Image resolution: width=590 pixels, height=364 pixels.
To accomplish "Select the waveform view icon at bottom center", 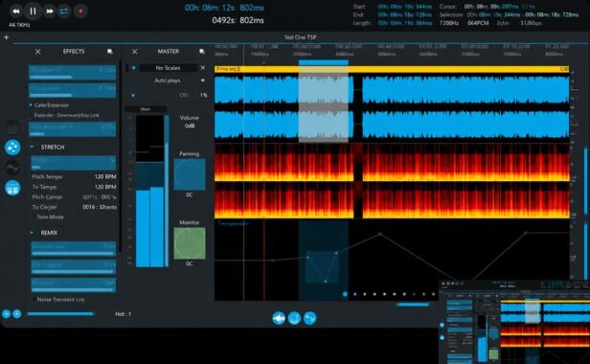I will (279, 318).
